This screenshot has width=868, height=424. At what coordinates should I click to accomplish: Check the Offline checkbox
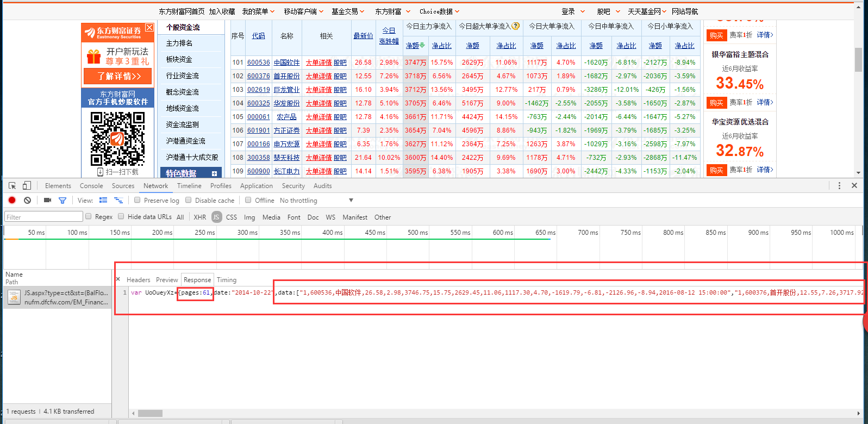tap(248, 200)
